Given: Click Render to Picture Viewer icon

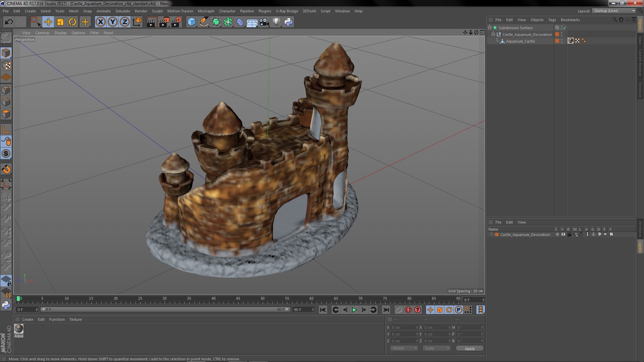Looking at the screenshot, I should pyautogui.click(x=164, y=22).
